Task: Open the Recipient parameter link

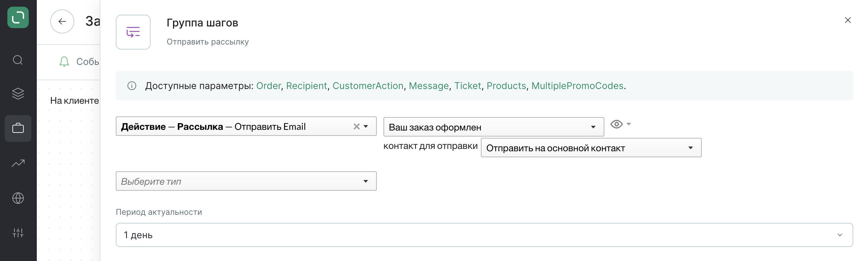Action: click(306, 86)
